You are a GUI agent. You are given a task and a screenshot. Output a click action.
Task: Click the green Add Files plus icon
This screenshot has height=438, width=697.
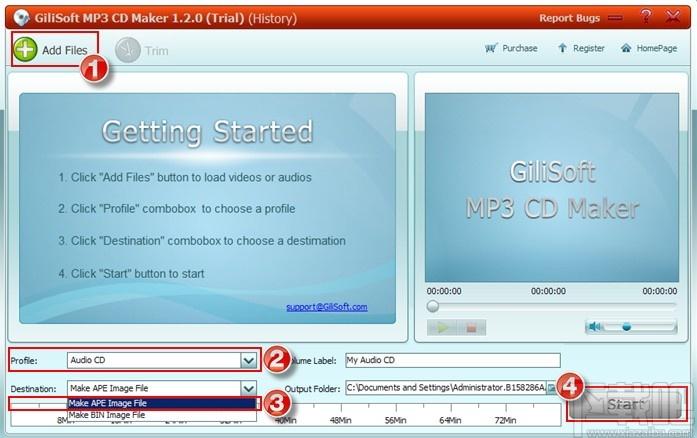pyautogui.click(x=25, y=49)
